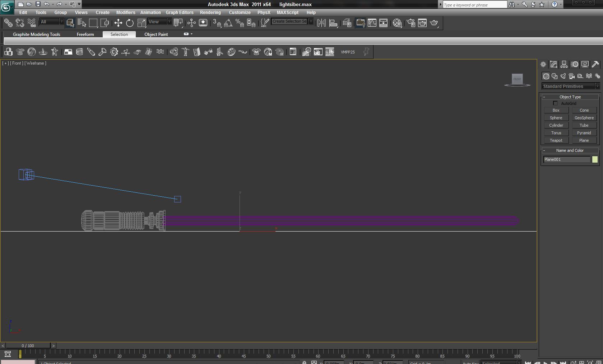Open the Select by Name list
This screenshot has height=364, width=603.
click(82, 23)
